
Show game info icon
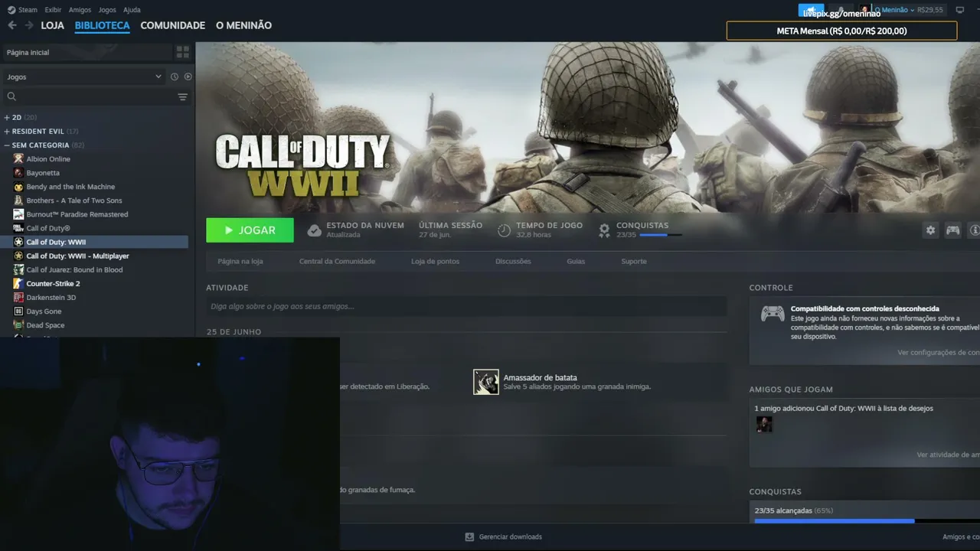(975, 230)
